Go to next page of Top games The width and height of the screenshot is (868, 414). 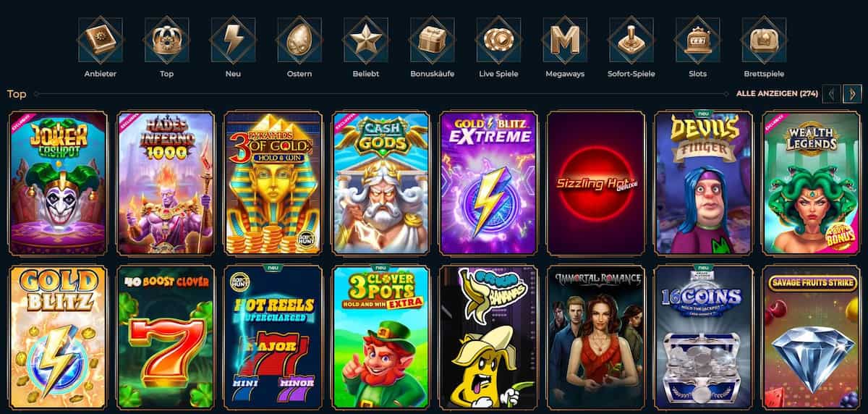click(852, 93)
